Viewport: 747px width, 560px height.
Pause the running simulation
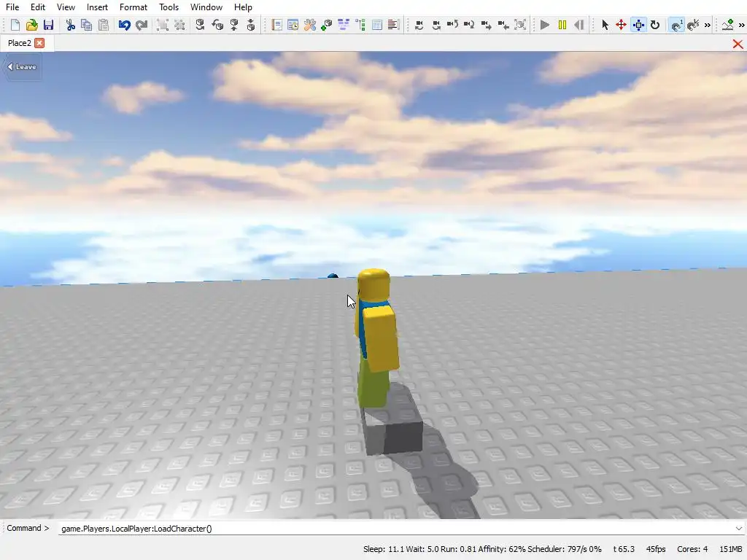pyautogui.click(x=562, y=25)
